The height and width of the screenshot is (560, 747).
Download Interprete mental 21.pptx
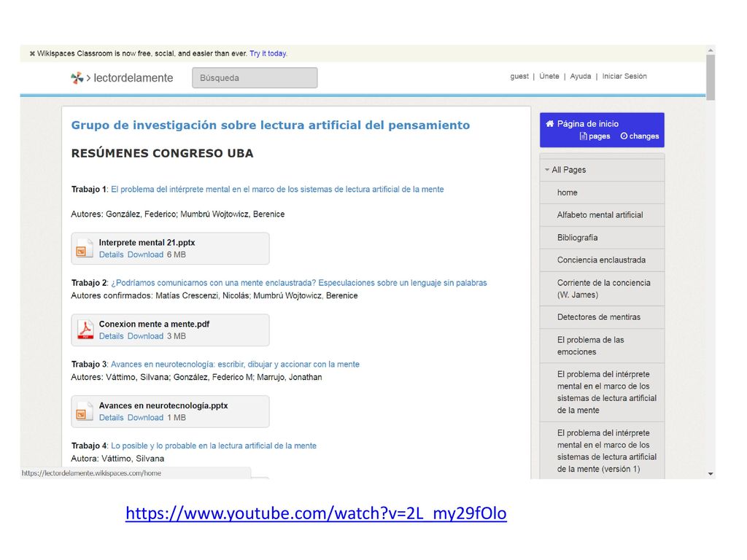click(x=145, y=254)
